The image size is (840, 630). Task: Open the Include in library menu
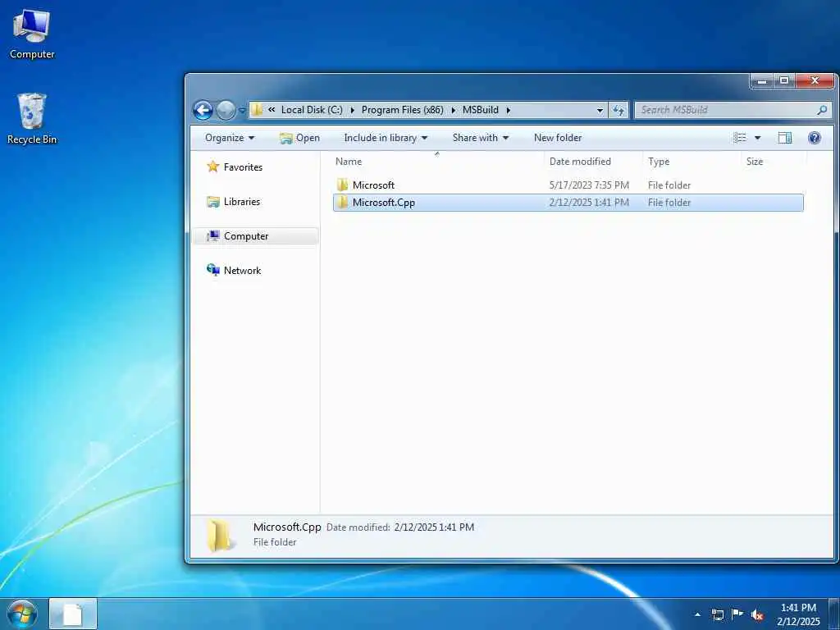coord(386,138)
